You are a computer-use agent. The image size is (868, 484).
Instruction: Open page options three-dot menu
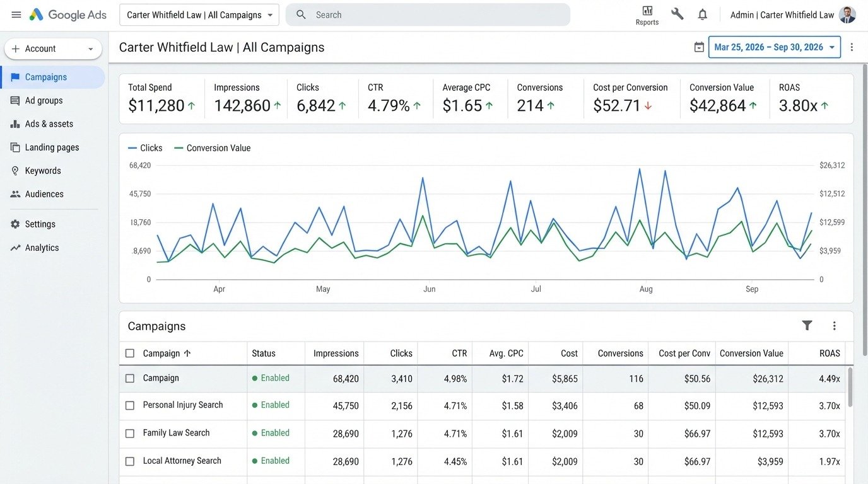tap(852, 47)
